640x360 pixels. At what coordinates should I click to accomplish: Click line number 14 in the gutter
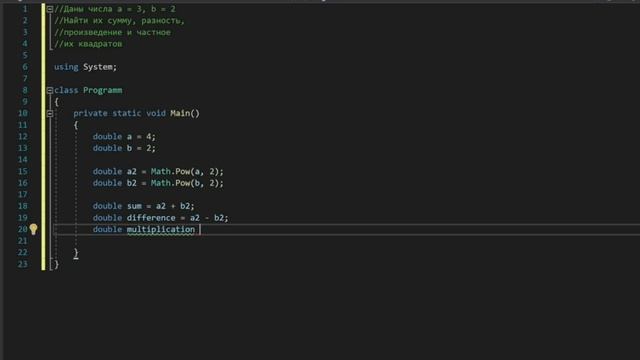pyautogui.click(x=22, y=160)
